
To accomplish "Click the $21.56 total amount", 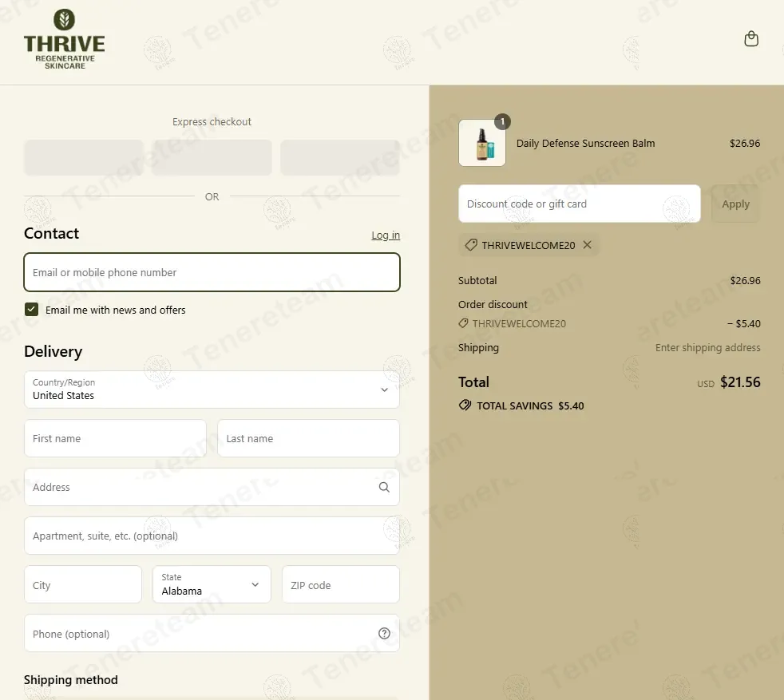I will pyautogui.click(x=740, y=382).
